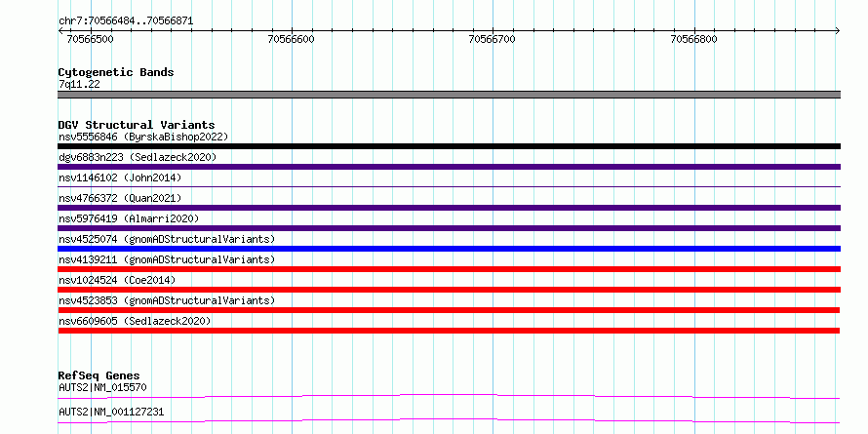Click the RefSeq Genes track heading
Image resolution: width=868 pixels, height=434 pixels.
point(99,375)
